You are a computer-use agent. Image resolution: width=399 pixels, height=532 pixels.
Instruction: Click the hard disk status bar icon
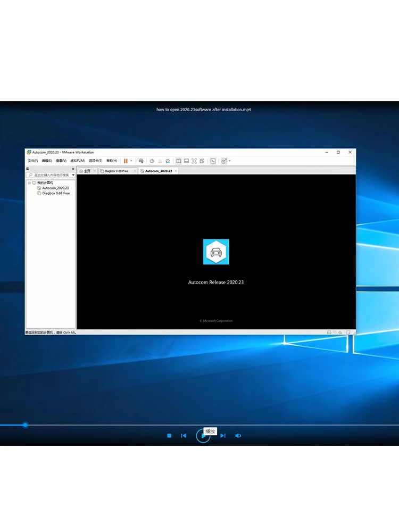point(329,332)
